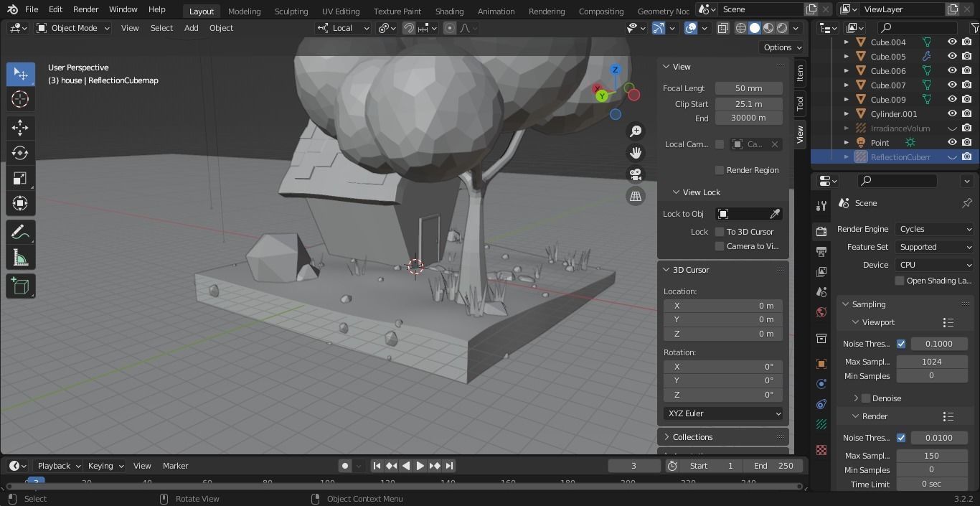The width and height of the screenshot is (980, 506).
Task: Uncheck Viewport Noise Threshold checkbox
Action: (x=901, y=344)
